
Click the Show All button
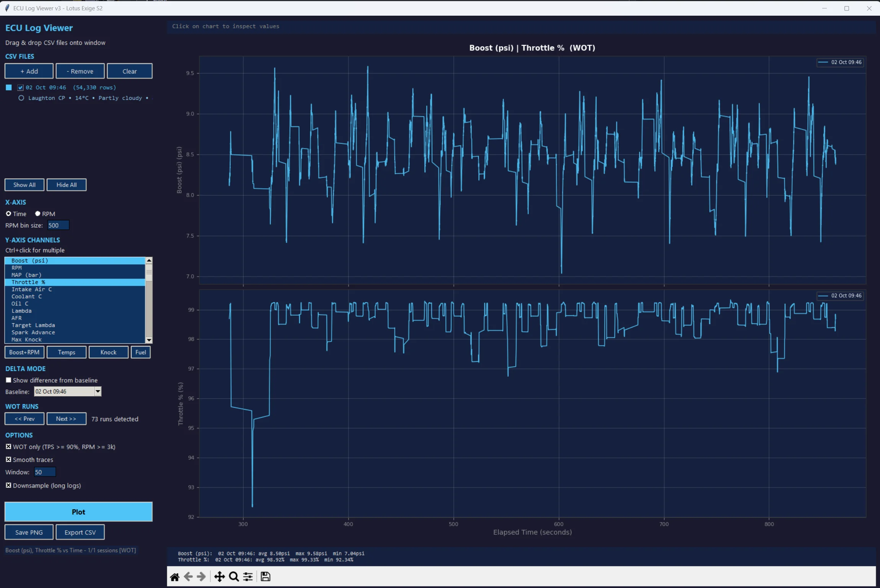(24, 185)
